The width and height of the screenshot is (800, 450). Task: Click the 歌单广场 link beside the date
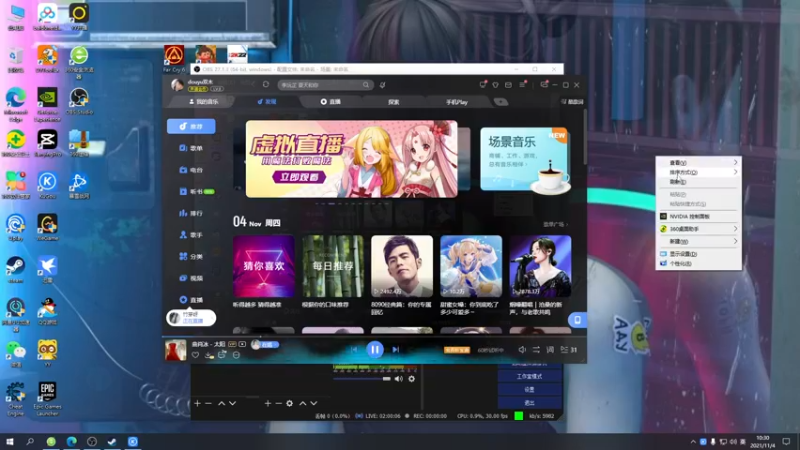point(555,224)
